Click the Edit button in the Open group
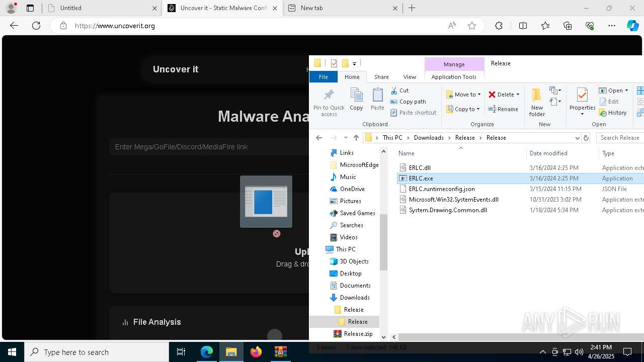This screenshot has height=362, width=644. [x=609, y=102]
